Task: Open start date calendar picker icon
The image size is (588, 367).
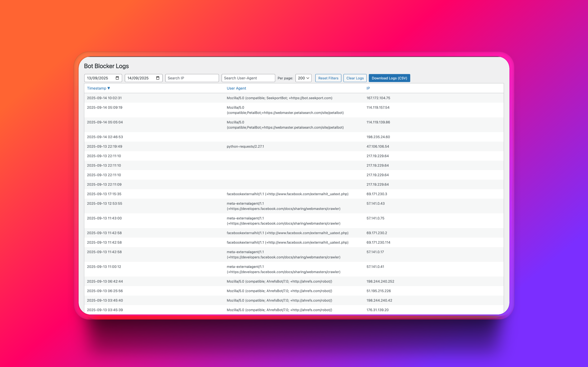Action: (117, 78)
